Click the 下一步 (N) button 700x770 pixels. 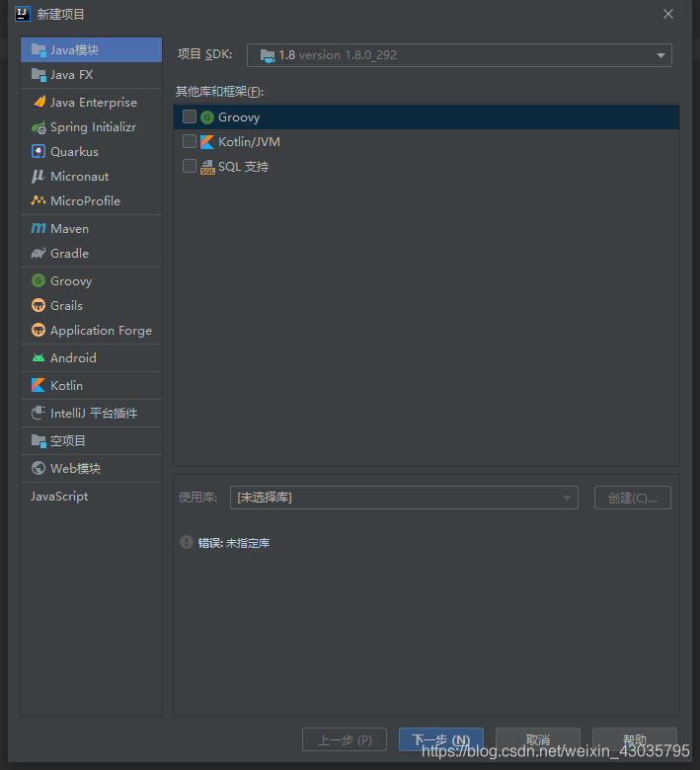(440, 739)
